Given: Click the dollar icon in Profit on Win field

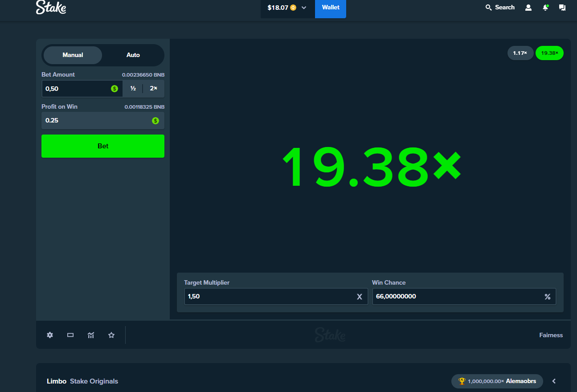Looking at the screenshot, I should tap(156, 121).
